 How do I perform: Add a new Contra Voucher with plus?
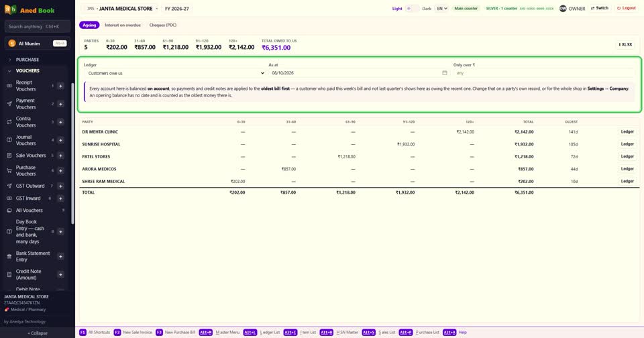(60, 122)
